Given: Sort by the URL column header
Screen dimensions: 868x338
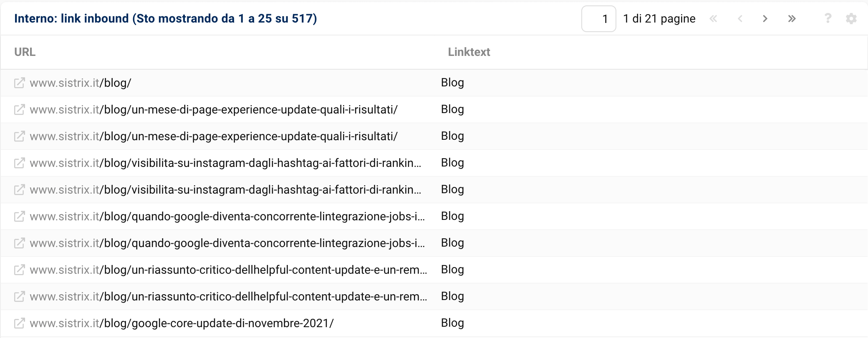Looking at the screenshot, I should pyautogui.click(x=25, y=52).
